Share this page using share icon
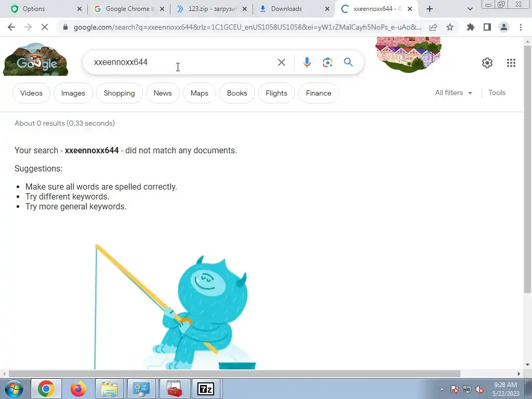Viewport: 532px width, 399px height. point(433,27)
